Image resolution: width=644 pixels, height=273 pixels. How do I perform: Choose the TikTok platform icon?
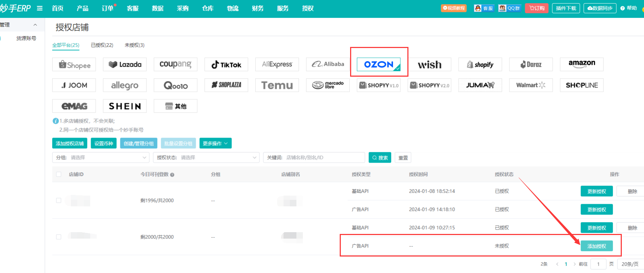[226, 65]
